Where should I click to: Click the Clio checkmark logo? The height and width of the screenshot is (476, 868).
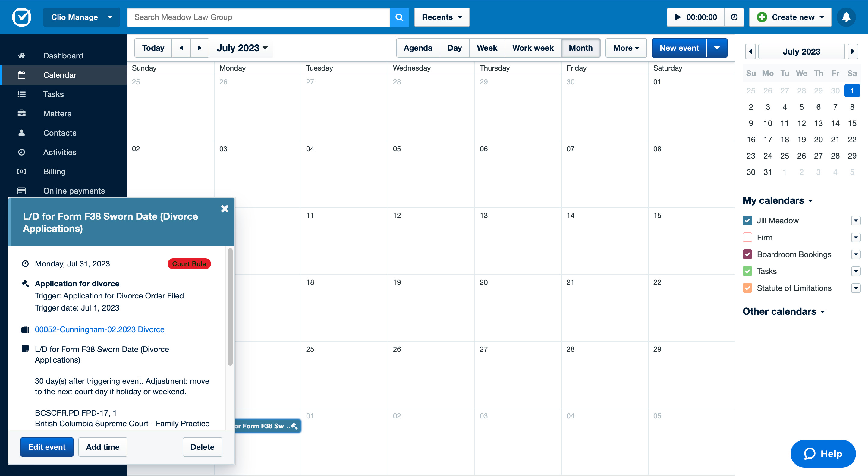tap(22, 17)
